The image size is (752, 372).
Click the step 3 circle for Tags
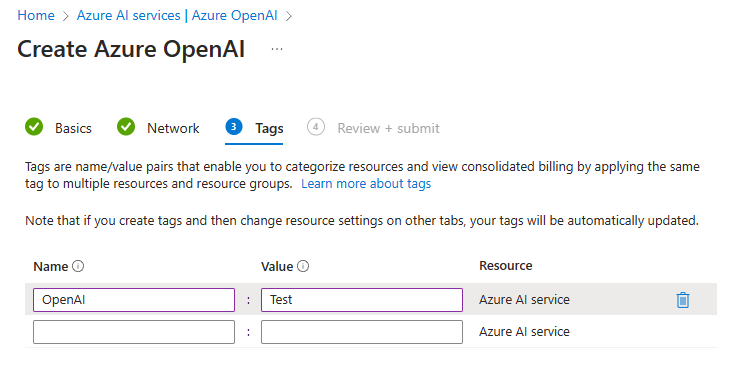(x=234, y=127)
